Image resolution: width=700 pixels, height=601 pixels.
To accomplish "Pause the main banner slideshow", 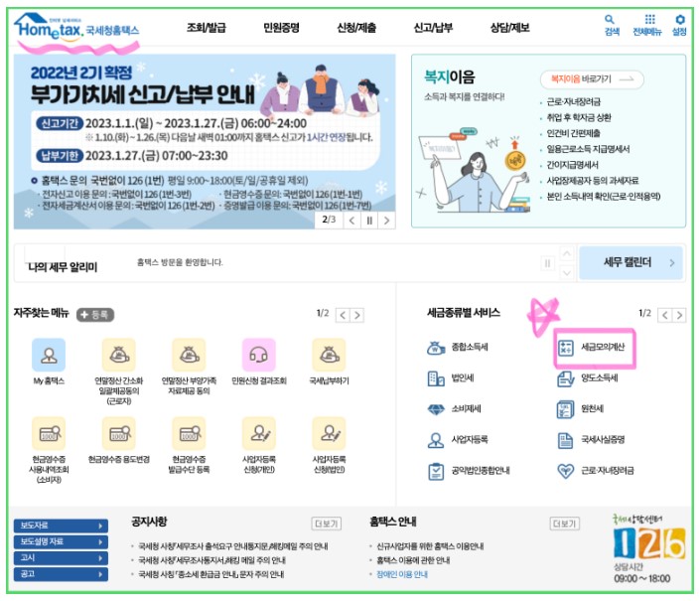I will click(369, 221).
